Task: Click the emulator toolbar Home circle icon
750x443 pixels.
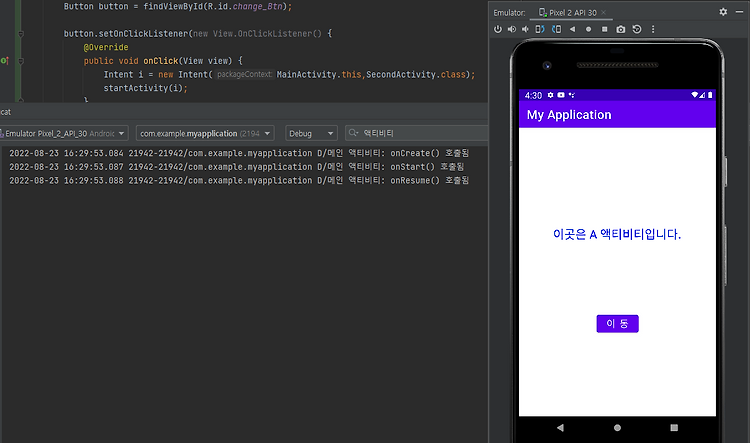Action: click(588, 29)
